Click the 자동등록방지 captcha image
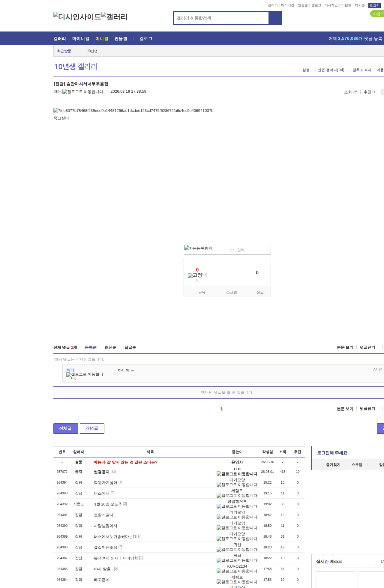The image size is (384, 588). pos(198,248)
